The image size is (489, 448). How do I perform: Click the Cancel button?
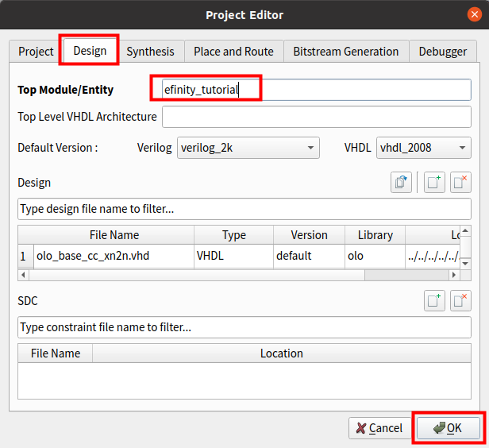coord(379,428)
